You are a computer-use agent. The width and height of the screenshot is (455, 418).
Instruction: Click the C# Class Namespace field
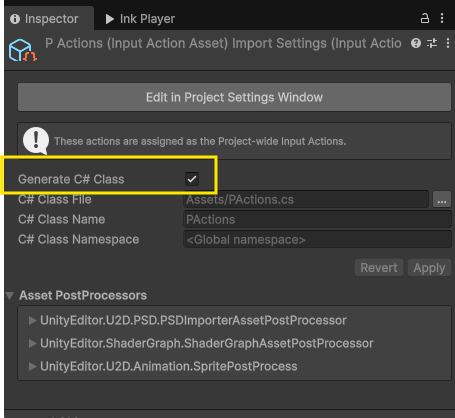(317, 239)
